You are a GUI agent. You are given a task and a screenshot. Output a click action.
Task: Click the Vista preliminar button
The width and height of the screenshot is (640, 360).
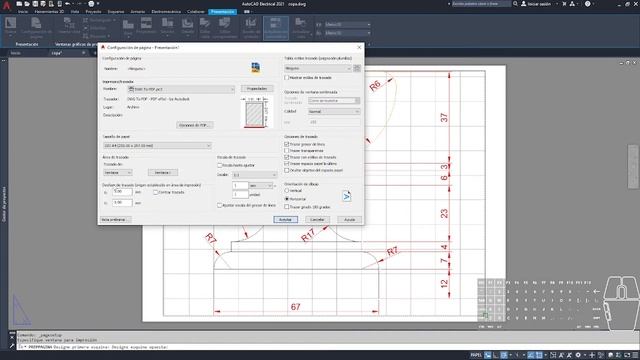116,220
